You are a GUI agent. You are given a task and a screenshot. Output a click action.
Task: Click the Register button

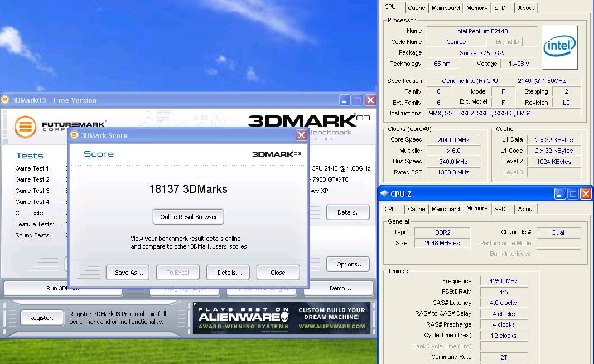(x=42, y=317)
